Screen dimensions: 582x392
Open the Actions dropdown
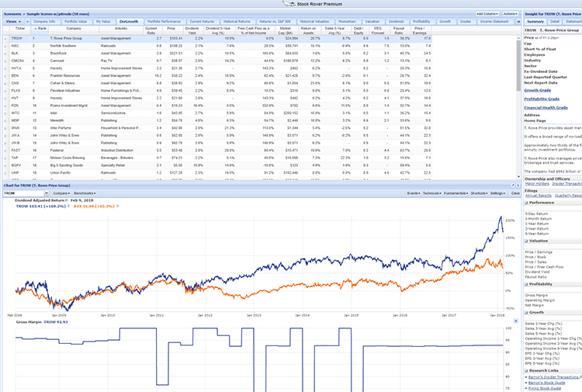pos(511,14)
